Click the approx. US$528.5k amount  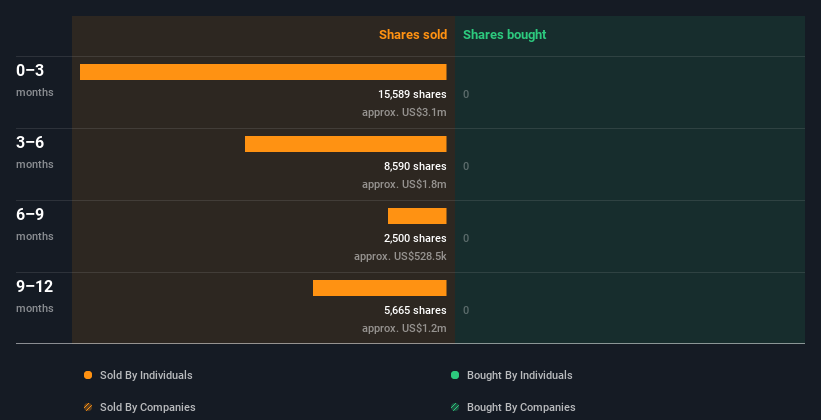401,257
